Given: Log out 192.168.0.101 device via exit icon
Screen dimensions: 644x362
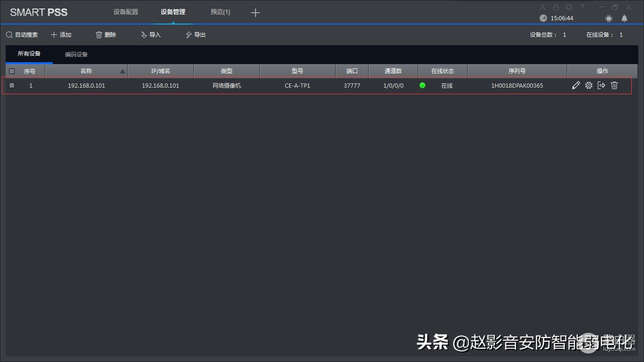Looking at the screenshot, I should (602, 85).
